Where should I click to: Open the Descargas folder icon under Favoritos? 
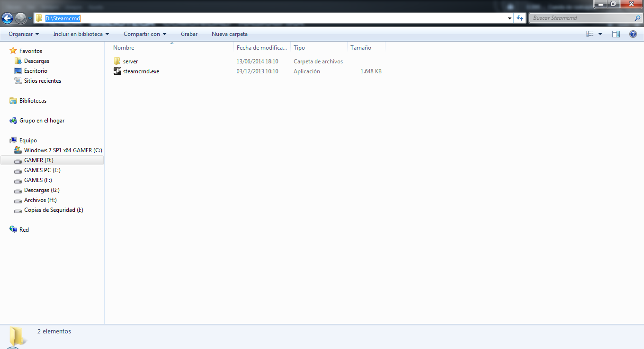pyautogui.click(x=18, y=61)
